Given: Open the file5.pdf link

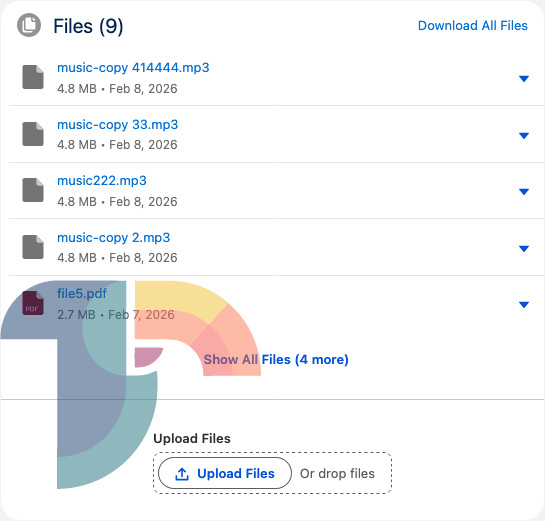Looking at the screenshot, I should click(82, 294).
